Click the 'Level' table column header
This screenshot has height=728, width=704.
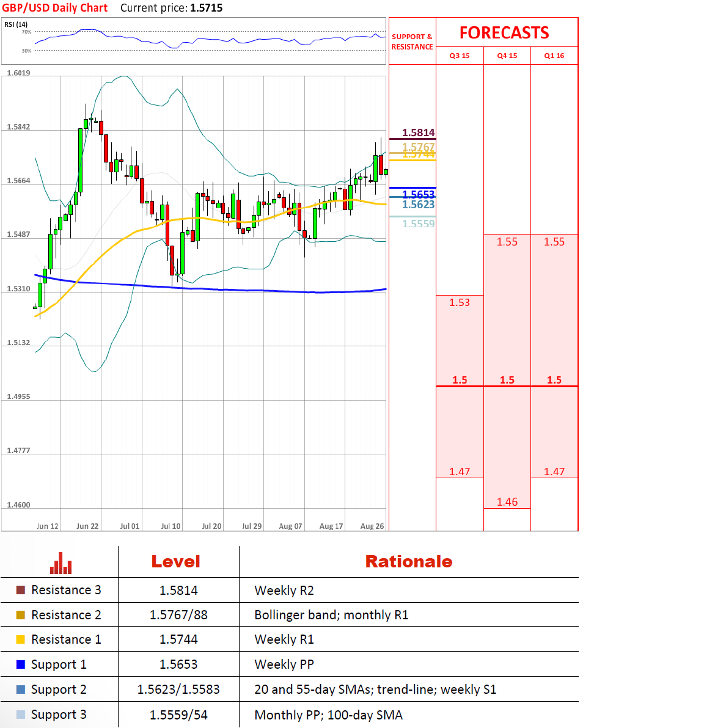click(x=175, y=562)
